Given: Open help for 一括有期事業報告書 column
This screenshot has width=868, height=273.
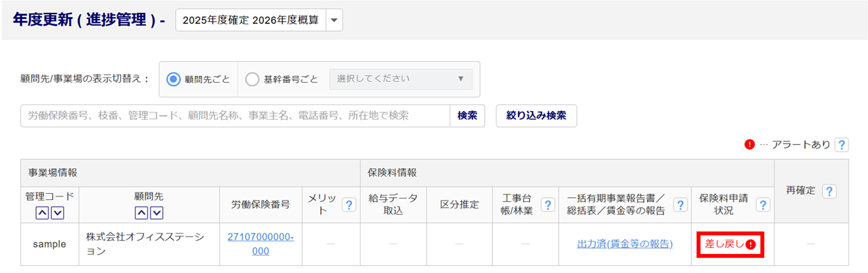Looking at the screenshot, I should [680, 205].
